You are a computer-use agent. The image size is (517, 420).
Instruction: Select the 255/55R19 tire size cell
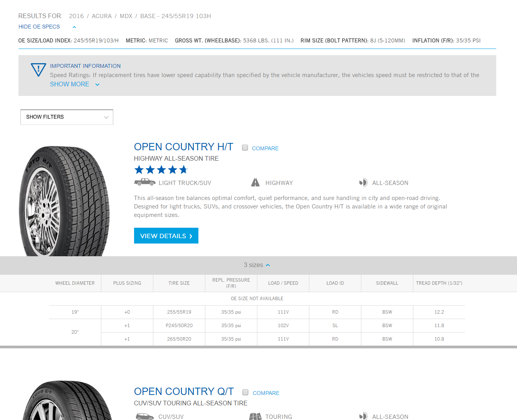point(179,312)
